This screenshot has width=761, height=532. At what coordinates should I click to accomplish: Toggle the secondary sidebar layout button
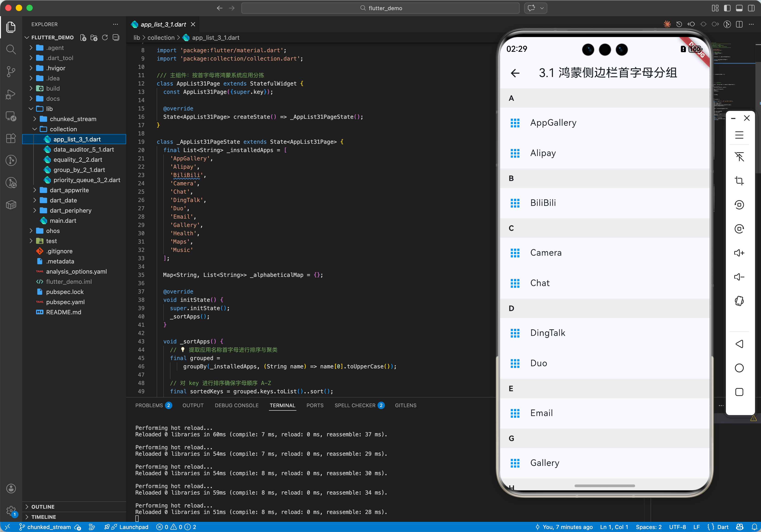751,8
